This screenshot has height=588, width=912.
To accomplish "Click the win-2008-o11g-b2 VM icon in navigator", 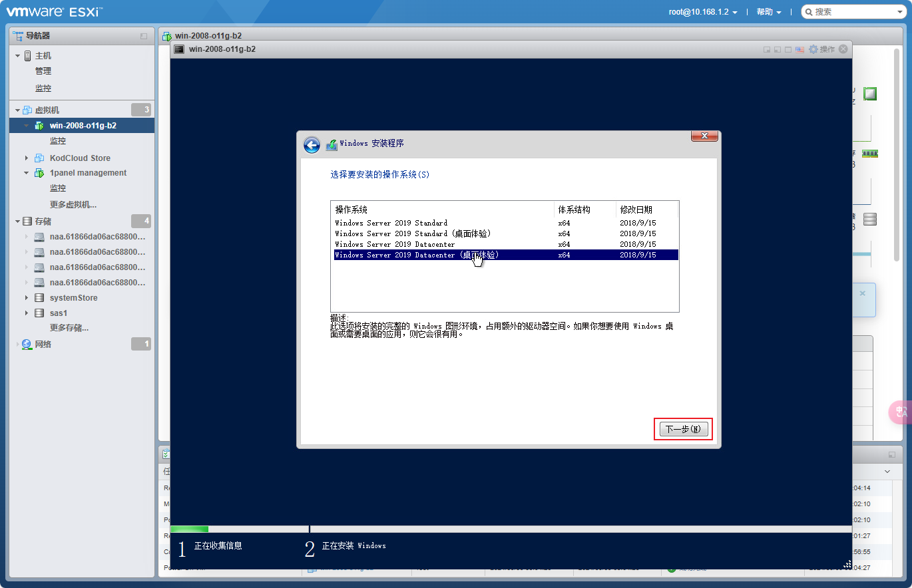I will (39, 126).
